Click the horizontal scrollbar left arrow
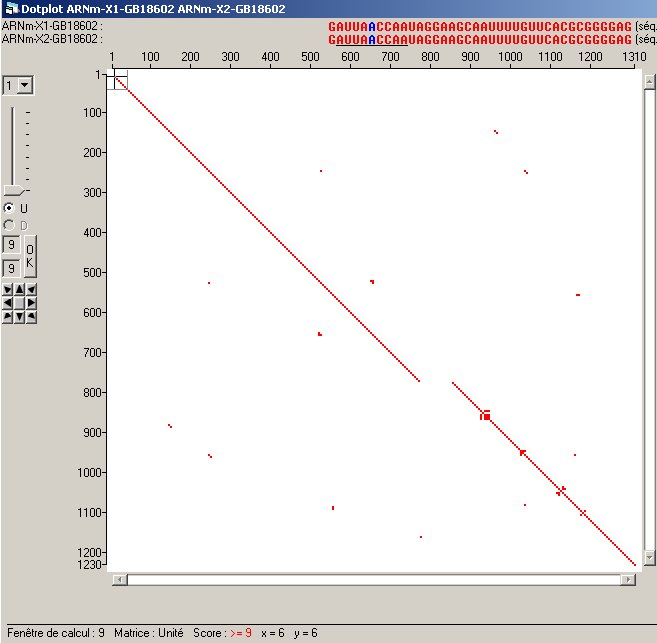 [120, 579]
